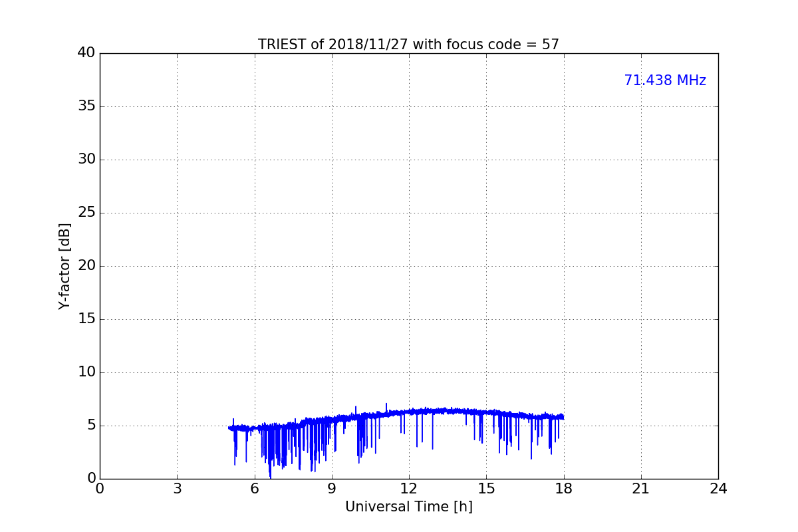Click the plot title TRIEST of 2018/11/27
This screenshot has height=532, width=798.
pos(408,45)
